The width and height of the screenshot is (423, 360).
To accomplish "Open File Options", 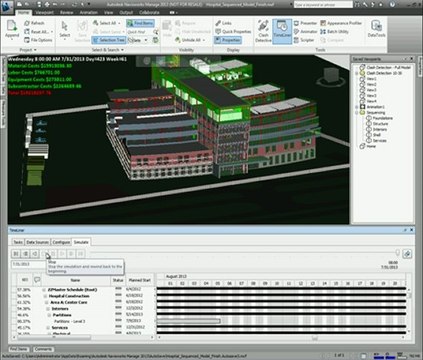I will pyautogui.click(x=38, y=40).
